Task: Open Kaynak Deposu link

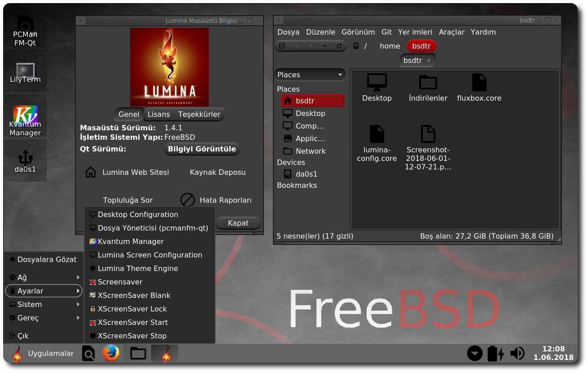Action: click(218, 172)
